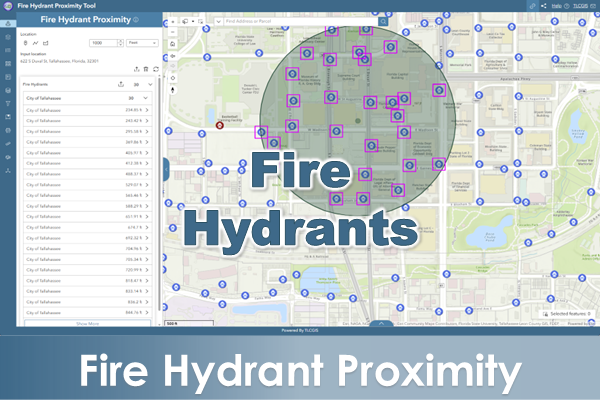Viewport: 600px width, 400px height.
Task: Click the 1000 buffer distance input
Action: tap(103, 43)
